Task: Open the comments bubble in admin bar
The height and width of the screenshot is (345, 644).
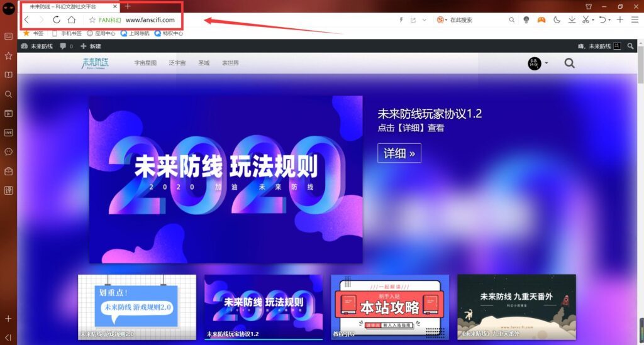Action: coord(66,47)
